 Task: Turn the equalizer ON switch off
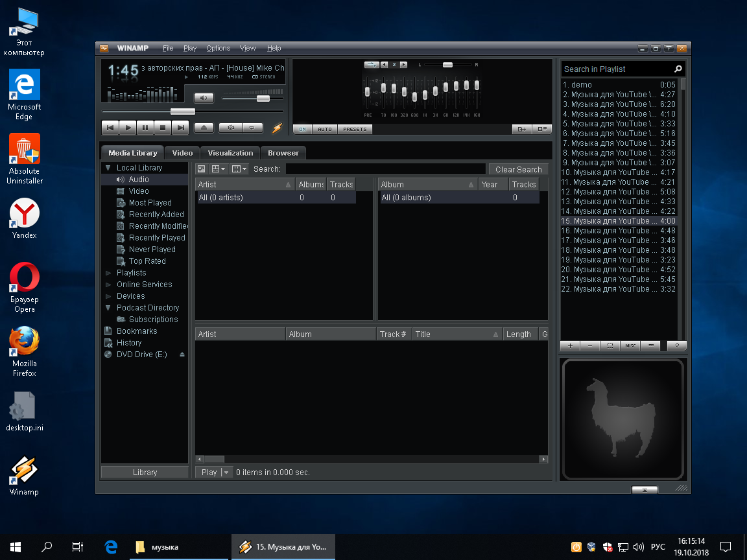tap(303, 129)
